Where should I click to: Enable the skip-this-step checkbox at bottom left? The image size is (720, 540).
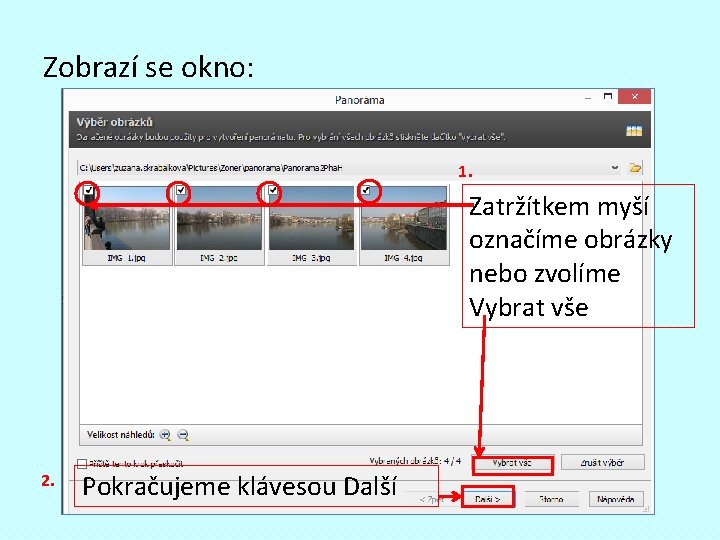click(x=82, y=464)
